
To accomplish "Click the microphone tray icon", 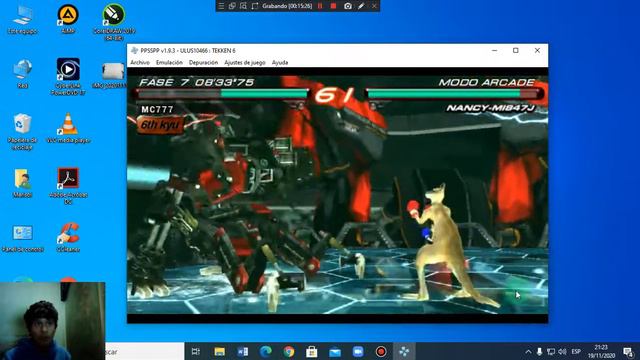I will (x=539, y=351).
